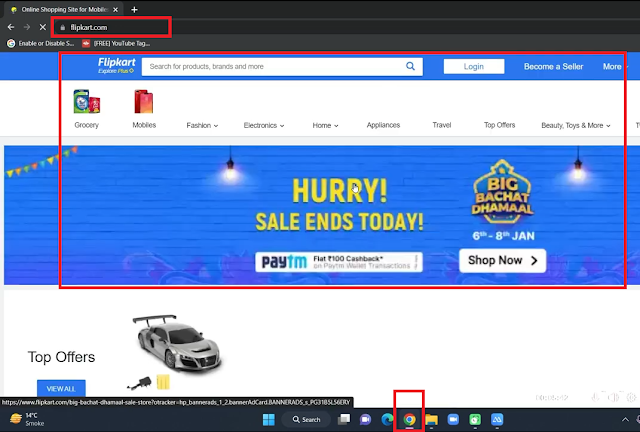Click the Shop Now button

coord(502,261)
